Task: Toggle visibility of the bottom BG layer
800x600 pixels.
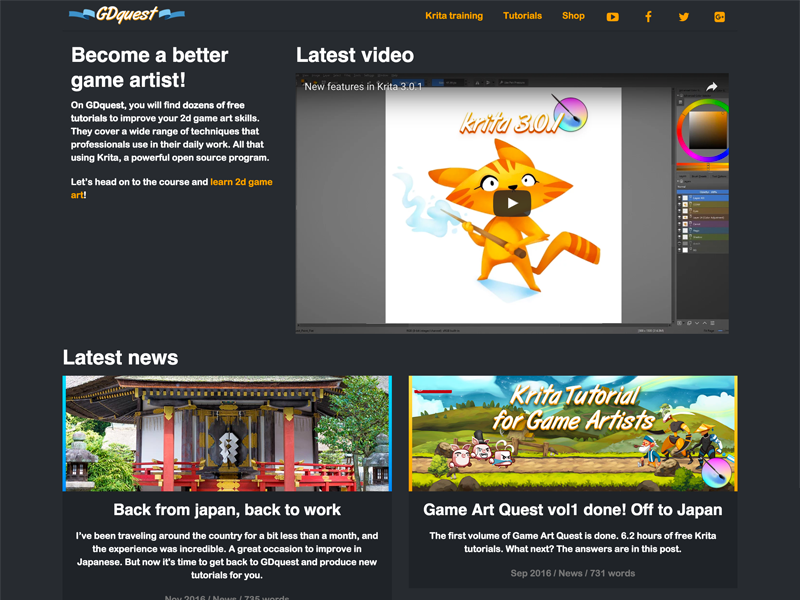Action: pos(678,250)
